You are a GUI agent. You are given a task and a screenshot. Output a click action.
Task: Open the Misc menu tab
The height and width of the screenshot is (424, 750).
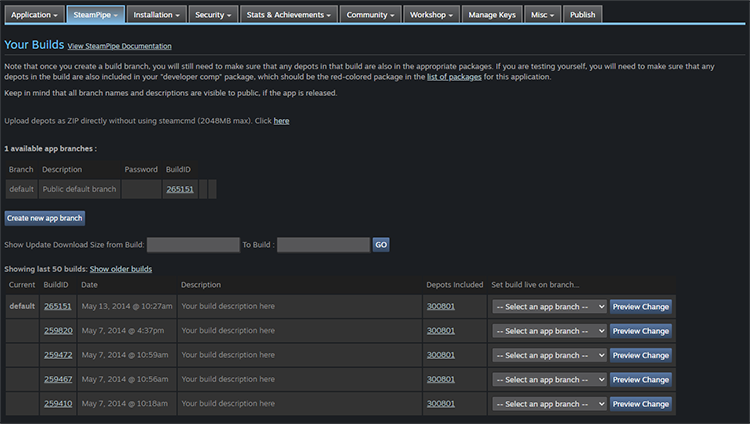(x=542, y=14)
